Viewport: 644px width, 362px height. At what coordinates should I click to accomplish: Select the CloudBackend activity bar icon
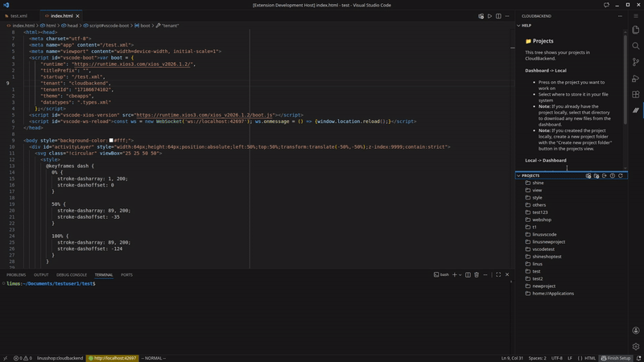pos(636,110)
